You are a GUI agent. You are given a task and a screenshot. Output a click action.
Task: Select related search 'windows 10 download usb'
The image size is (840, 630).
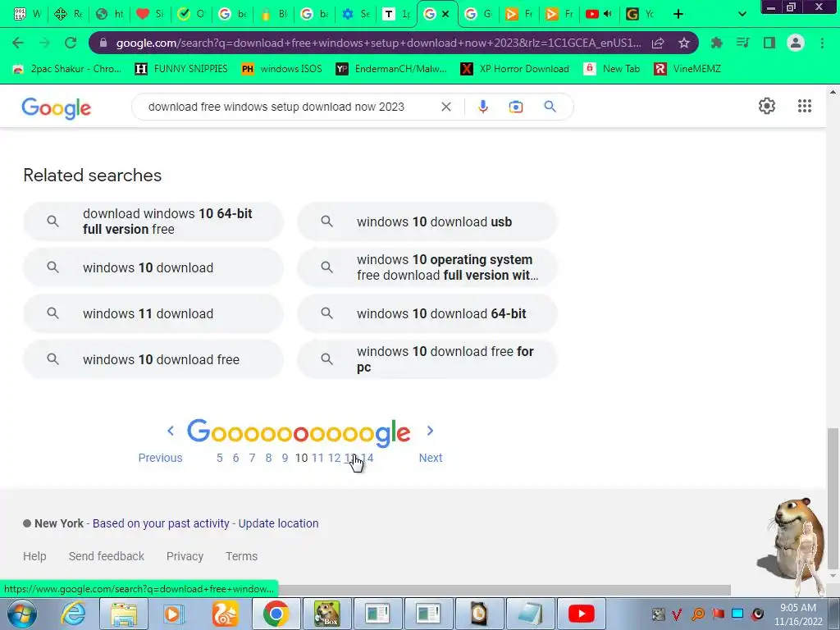point(427,221)
